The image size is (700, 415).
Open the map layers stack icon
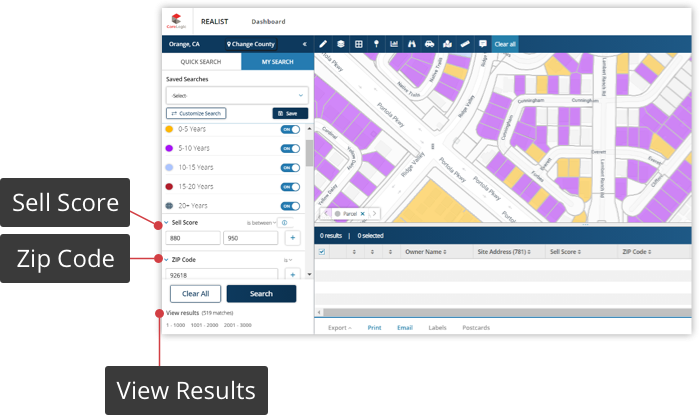[x=341, y=44]
